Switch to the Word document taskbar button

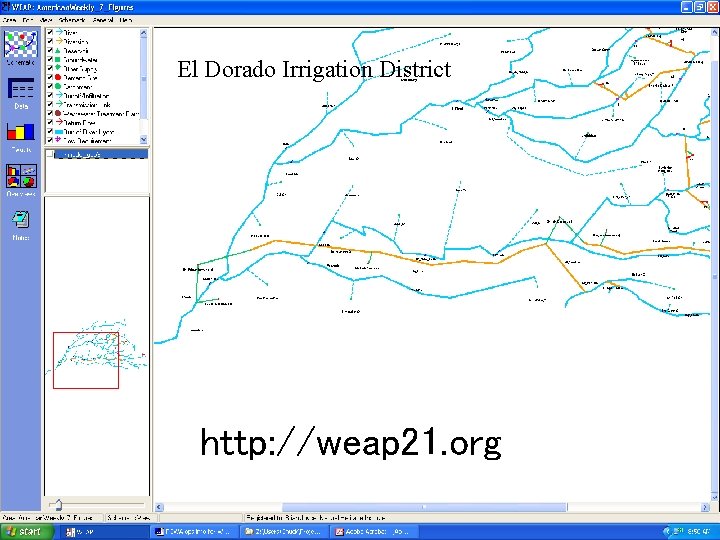(x=194, y=532)
